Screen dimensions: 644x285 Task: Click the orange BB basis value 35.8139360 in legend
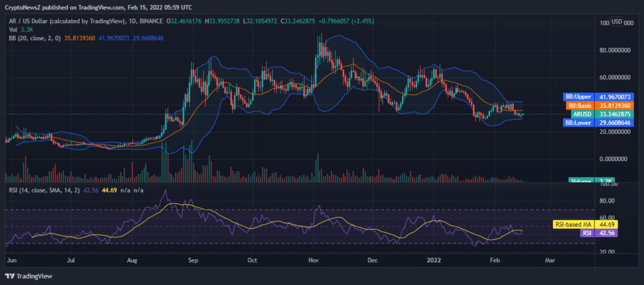80,38
